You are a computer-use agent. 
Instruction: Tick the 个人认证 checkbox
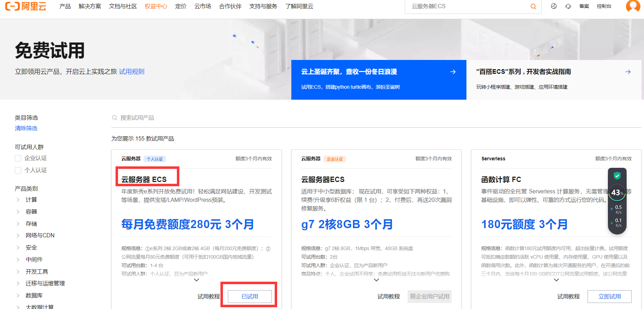18,170
